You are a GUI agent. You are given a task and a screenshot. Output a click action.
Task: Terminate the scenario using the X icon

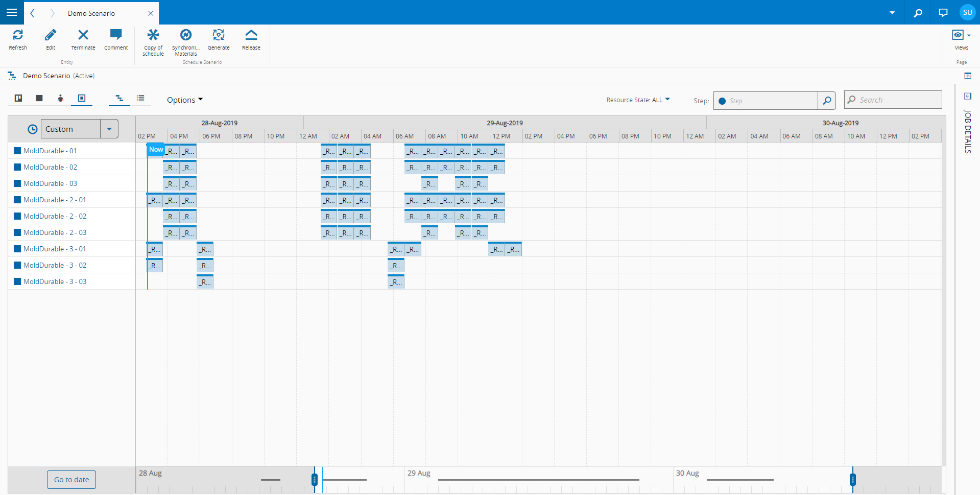coord(83,35)
